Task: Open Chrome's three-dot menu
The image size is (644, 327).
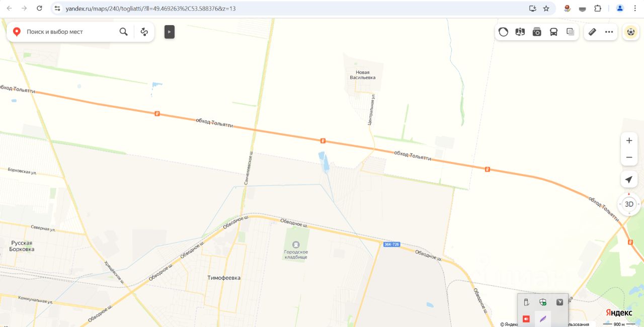Action: [635, 9]
